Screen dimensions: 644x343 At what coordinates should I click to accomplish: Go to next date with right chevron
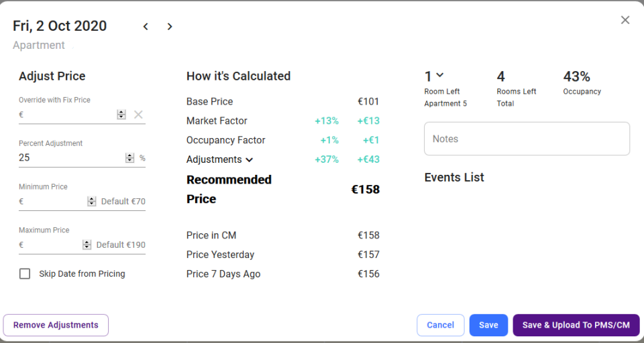pyautogui.click(x=170, y=27)
